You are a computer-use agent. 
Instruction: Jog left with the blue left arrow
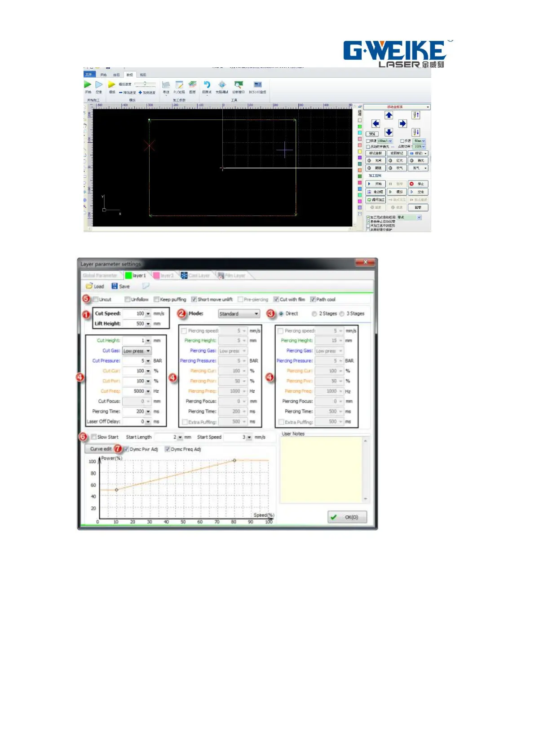(376, 123)
